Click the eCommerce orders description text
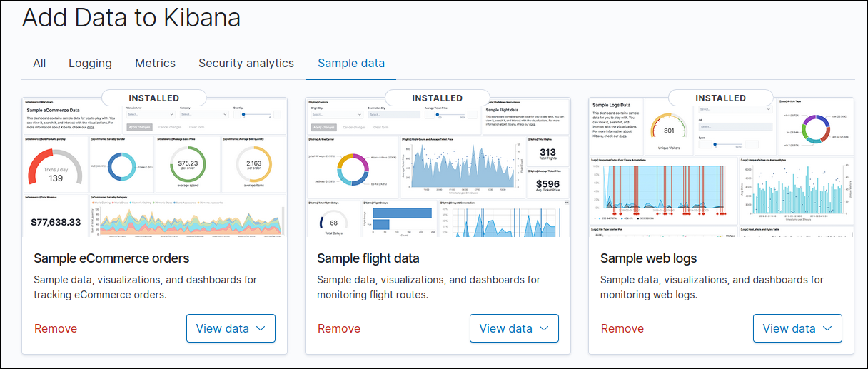 click(x=146, y=287)
